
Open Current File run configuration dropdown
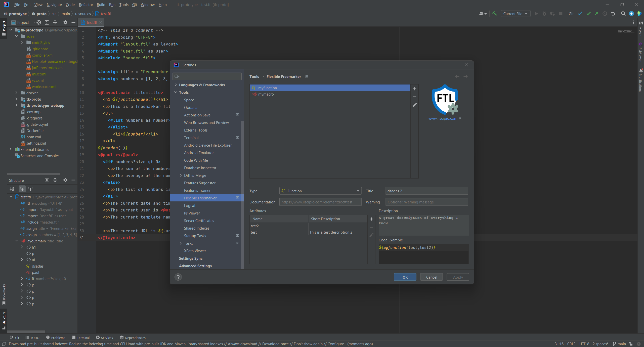[515, 14]
